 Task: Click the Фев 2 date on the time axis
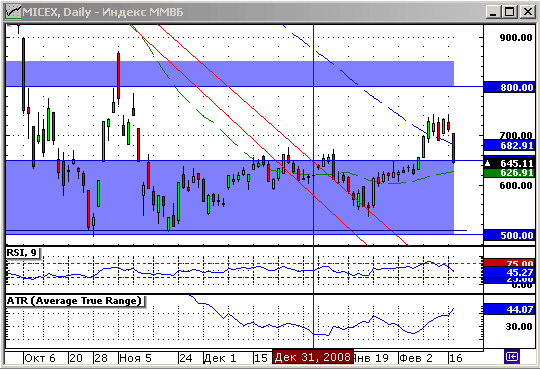tap(416, 358)
